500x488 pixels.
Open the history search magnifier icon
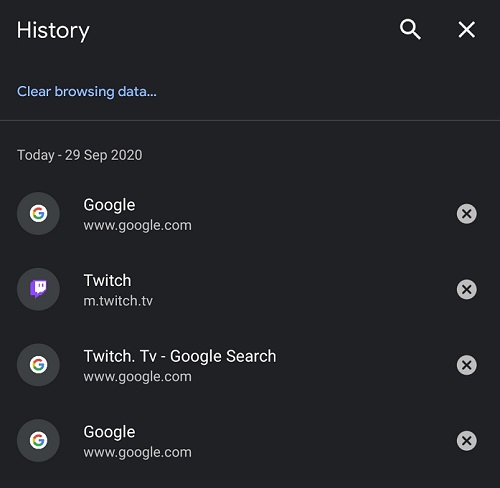click(x=410, y=30)
